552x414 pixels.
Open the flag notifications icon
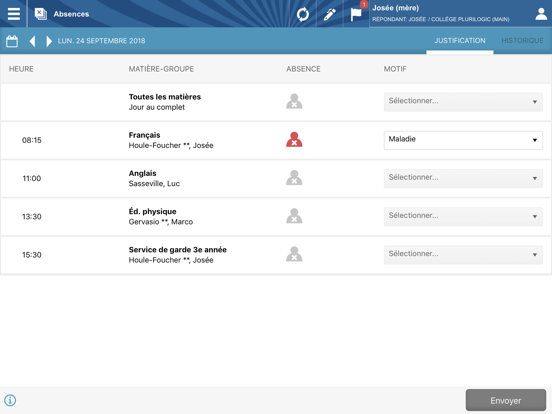(356, 14)
